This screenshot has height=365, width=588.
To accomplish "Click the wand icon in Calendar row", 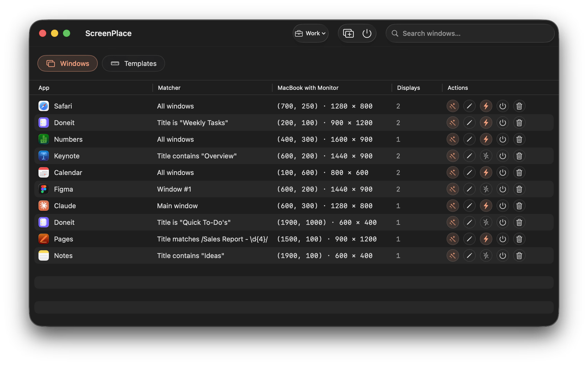I will (x=453, y=172).
